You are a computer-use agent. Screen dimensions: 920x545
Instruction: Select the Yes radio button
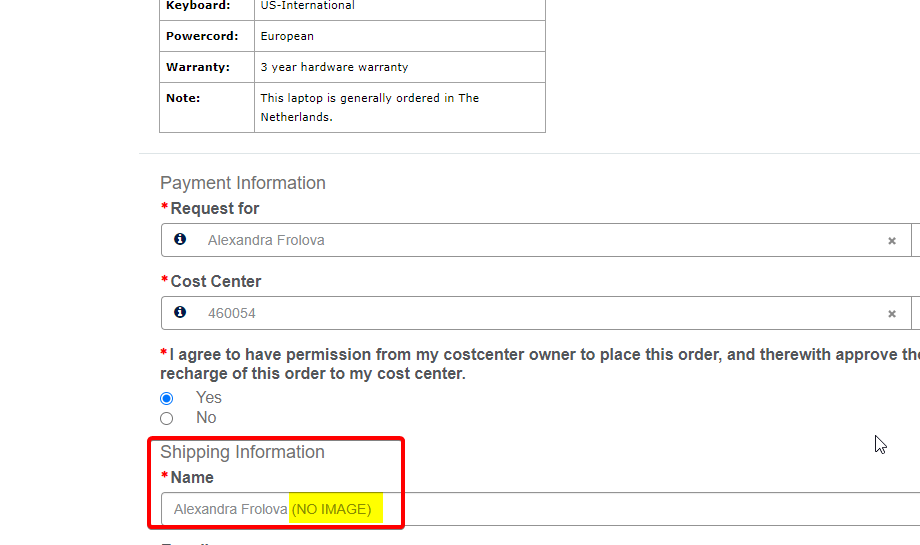pyautogui.click(x=167, y=398)
